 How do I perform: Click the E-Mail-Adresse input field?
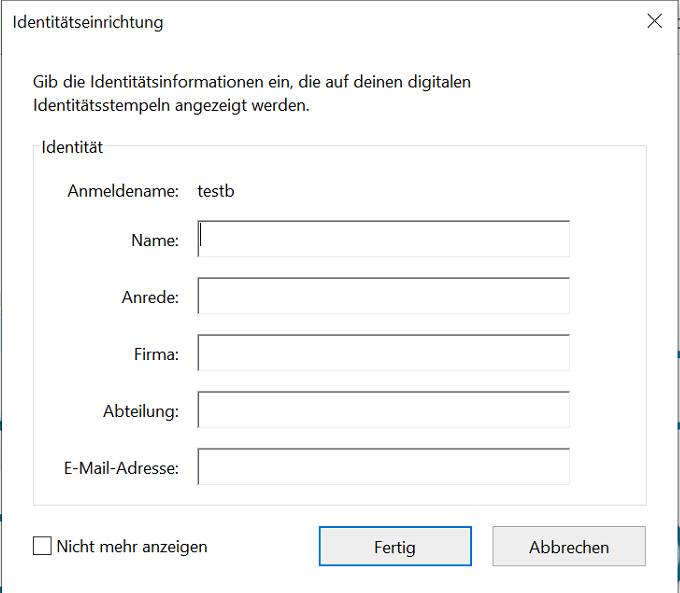383,466
